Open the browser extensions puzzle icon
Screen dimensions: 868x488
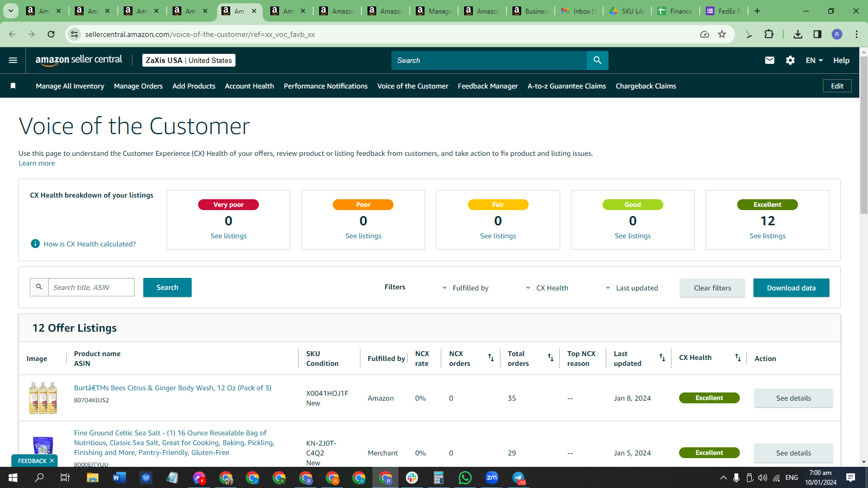pos(769,34)
